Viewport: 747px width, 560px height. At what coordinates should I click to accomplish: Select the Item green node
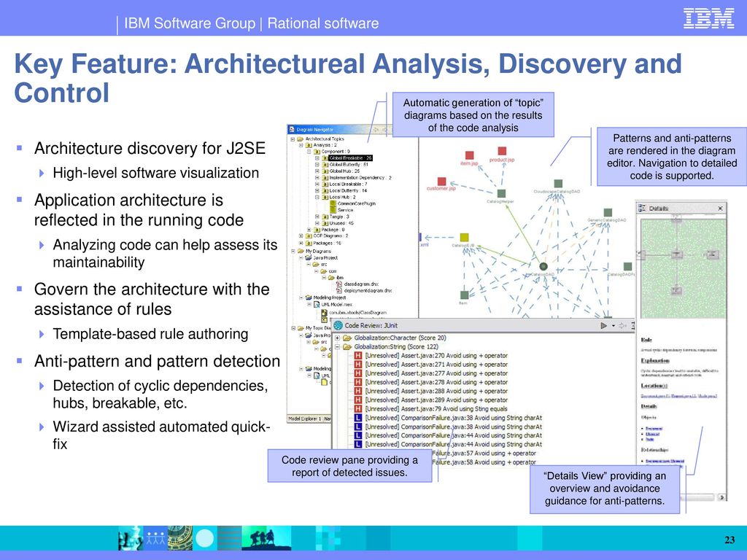point(464,295)
